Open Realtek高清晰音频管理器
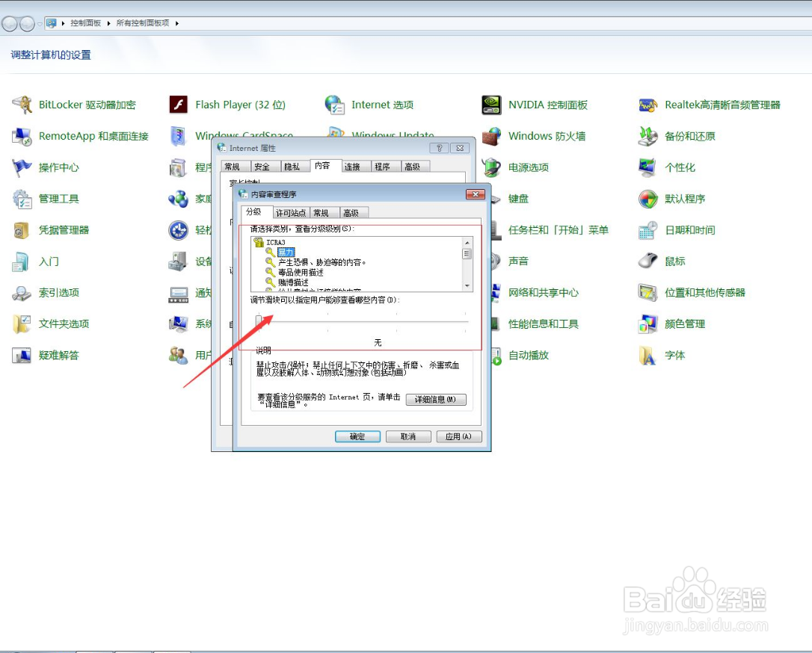Viewport: 812px width, 653px height. tap(710, 105)
